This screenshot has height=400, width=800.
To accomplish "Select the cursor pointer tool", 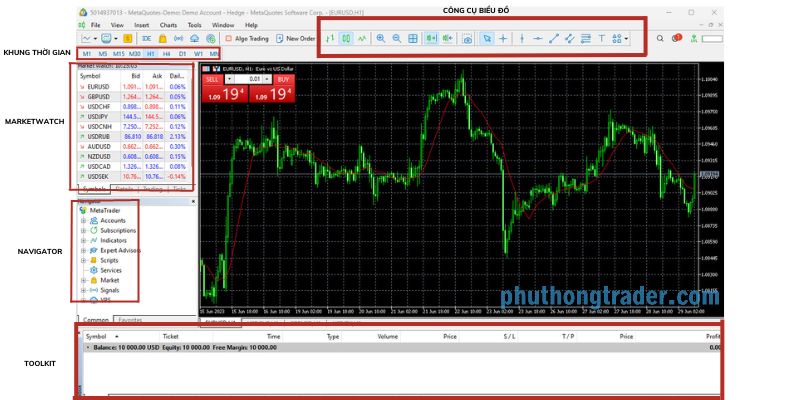I will [487, 38].
